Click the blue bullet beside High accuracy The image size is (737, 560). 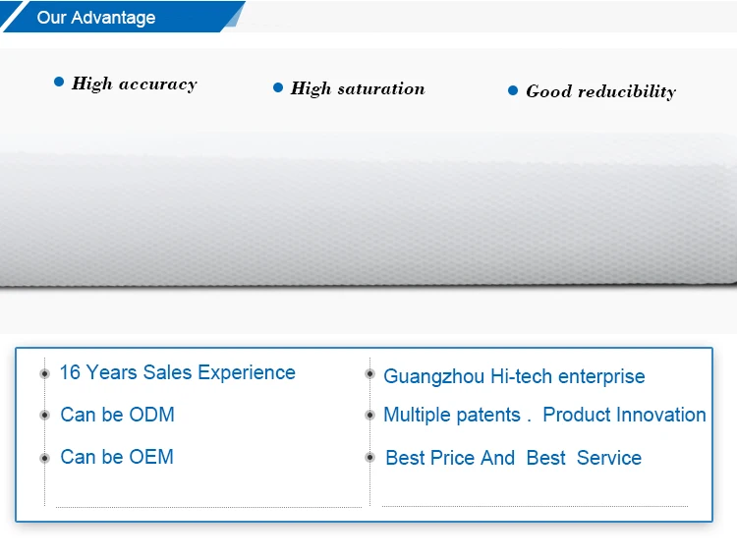tap(59, 83)
